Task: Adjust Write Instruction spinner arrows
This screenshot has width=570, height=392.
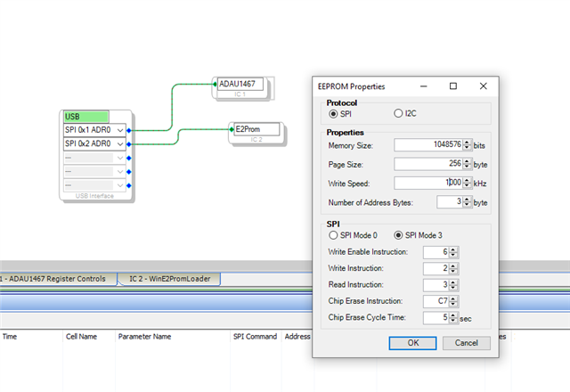Action: (x=453, y=268)
